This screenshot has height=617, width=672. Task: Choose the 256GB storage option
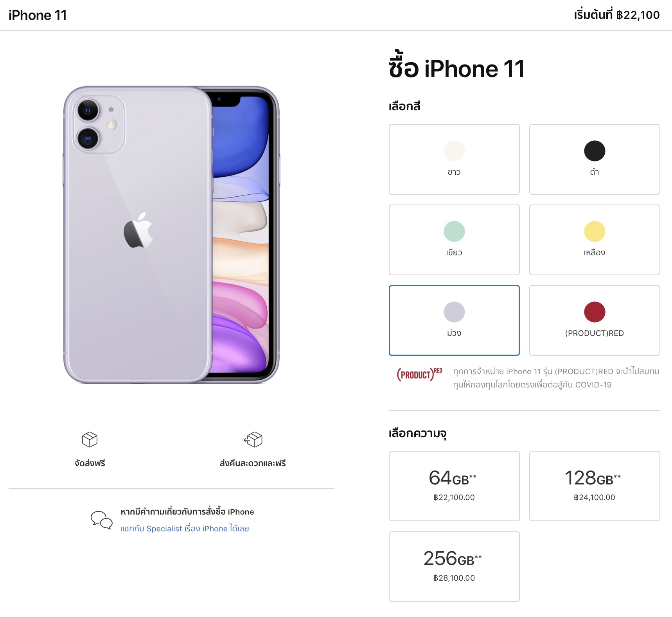click(454, 567)
